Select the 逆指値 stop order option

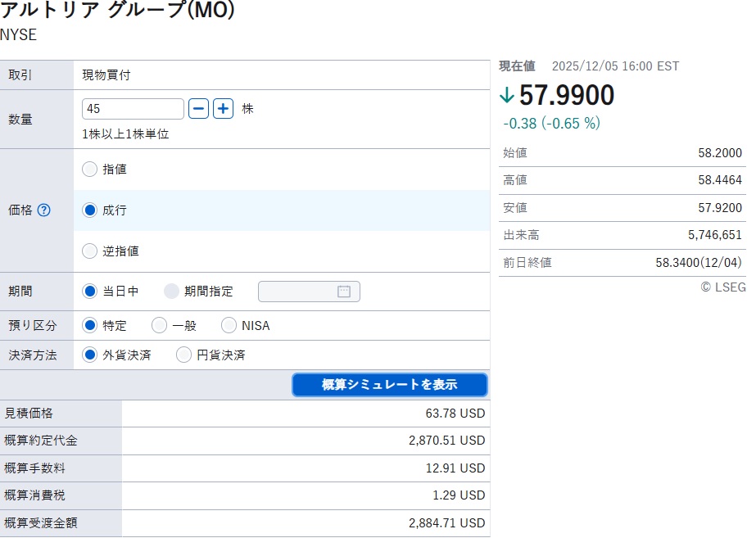point(90,251)
